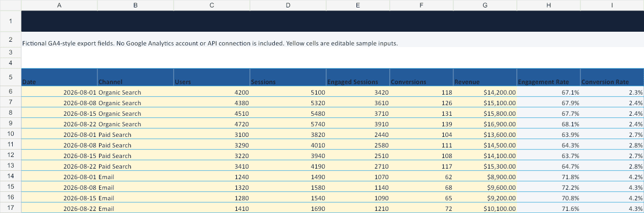
Task: Click the Date header cell
Action: 59,77
